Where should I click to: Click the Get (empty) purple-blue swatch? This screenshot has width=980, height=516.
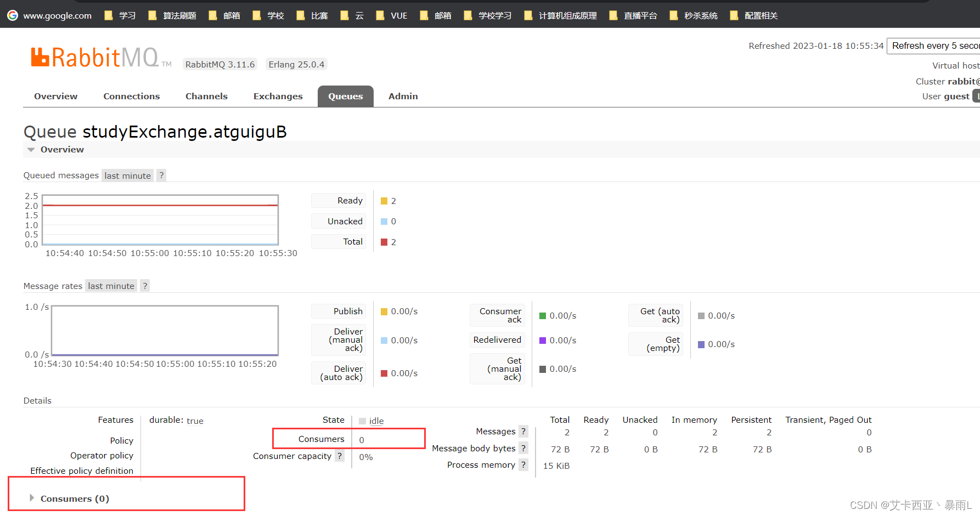701,344
